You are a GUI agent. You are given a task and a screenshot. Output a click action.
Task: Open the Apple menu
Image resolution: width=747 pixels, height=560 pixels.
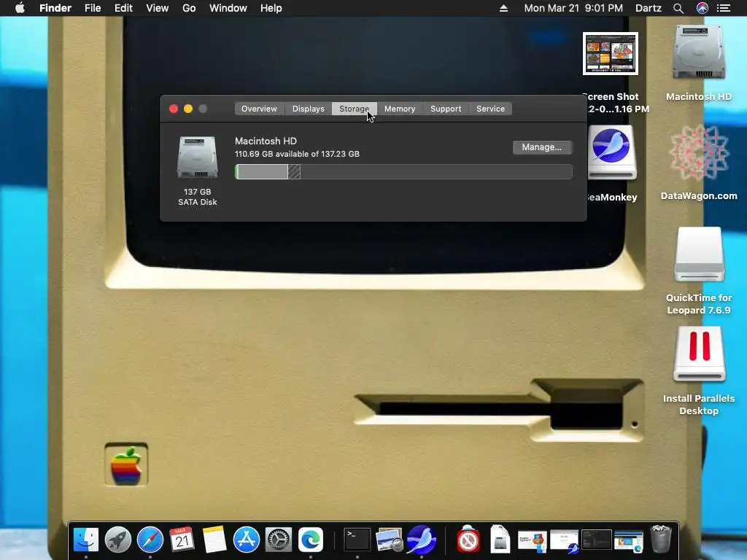tap(20, 8)
